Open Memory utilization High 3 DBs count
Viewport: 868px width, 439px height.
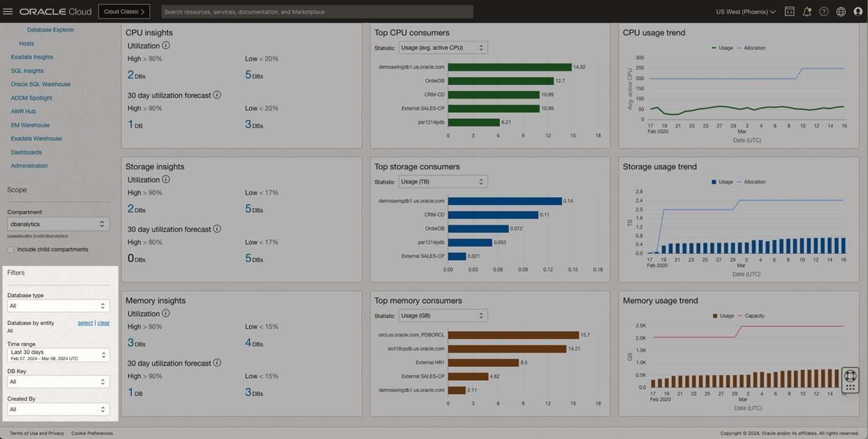[137, 343]
